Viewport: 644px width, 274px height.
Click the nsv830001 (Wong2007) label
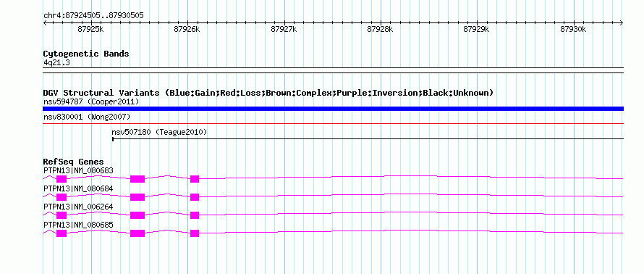click(x=87, y=117)
